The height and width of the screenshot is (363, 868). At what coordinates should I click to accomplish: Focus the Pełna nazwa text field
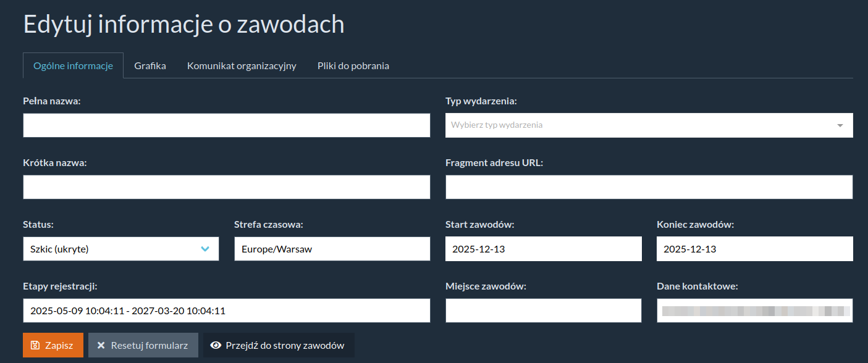coord(226,125)
